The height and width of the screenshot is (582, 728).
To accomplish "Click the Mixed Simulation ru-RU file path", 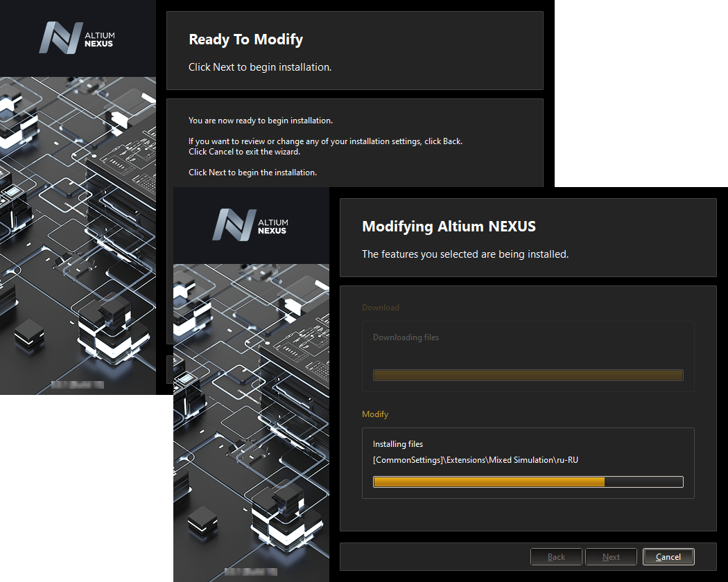I will [475, 459].
